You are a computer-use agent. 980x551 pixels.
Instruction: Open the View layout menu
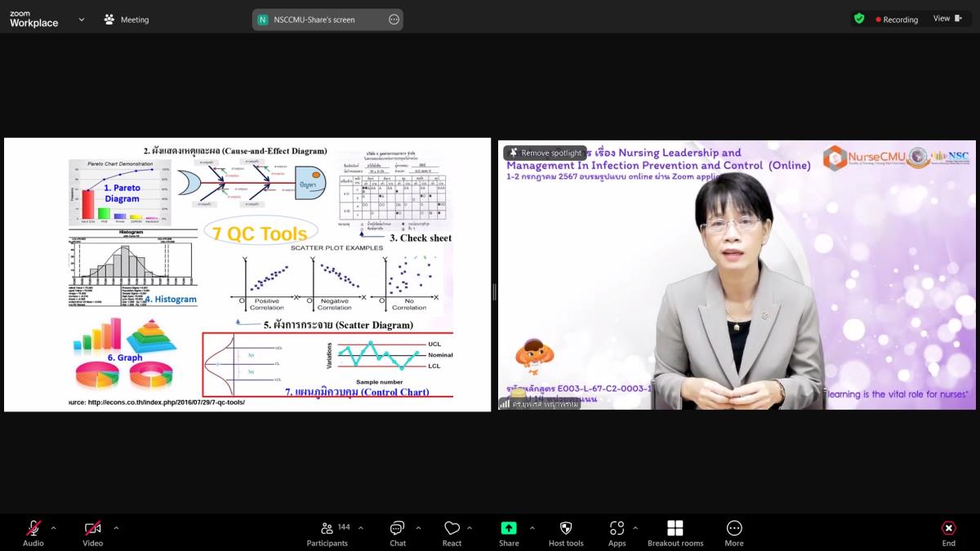(x=947, y=19)
